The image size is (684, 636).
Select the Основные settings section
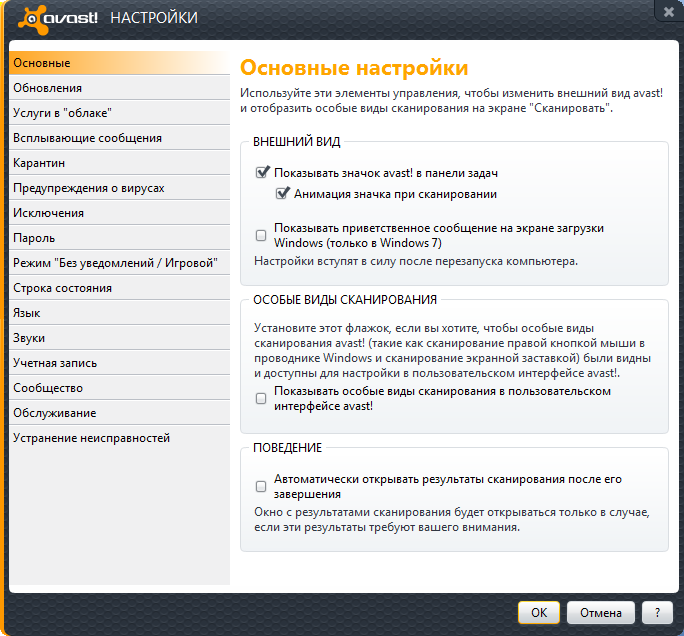click(x=119, y=63)
